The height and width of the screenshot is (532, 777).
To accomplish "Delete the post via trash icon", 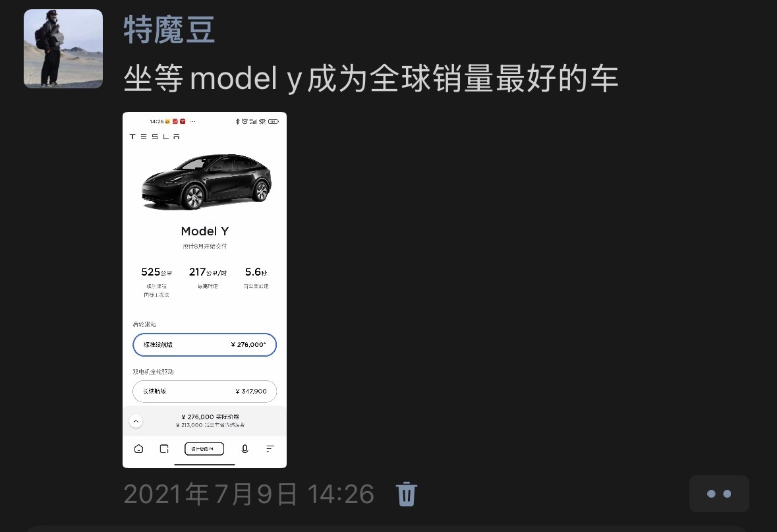I will (x=407, y=494).
